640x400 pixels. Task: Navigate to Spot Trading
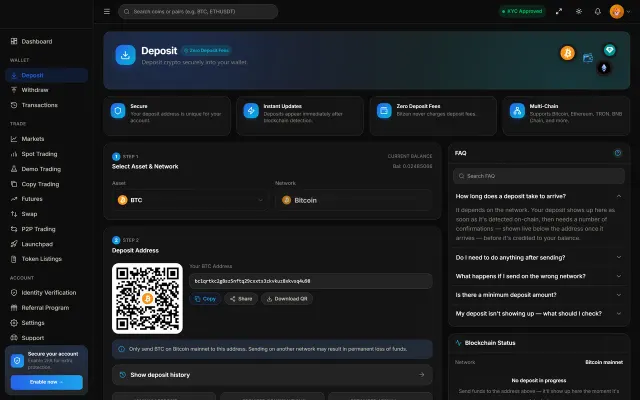pyautogui.click(x=47, y=154)
